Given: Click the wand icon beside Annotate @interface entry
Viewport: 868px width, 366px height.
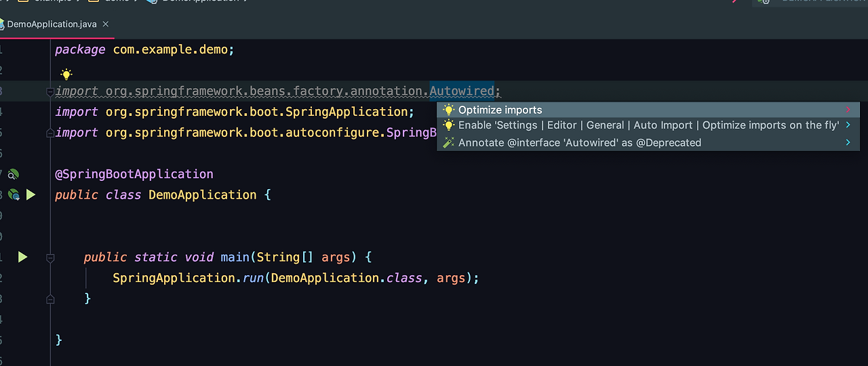Looking at the screenshot, I should click(x=448, y=142).
